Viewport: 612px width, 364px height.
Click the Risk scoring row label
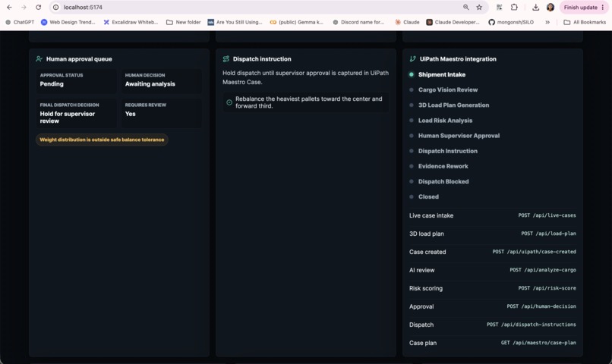point(426,288)
